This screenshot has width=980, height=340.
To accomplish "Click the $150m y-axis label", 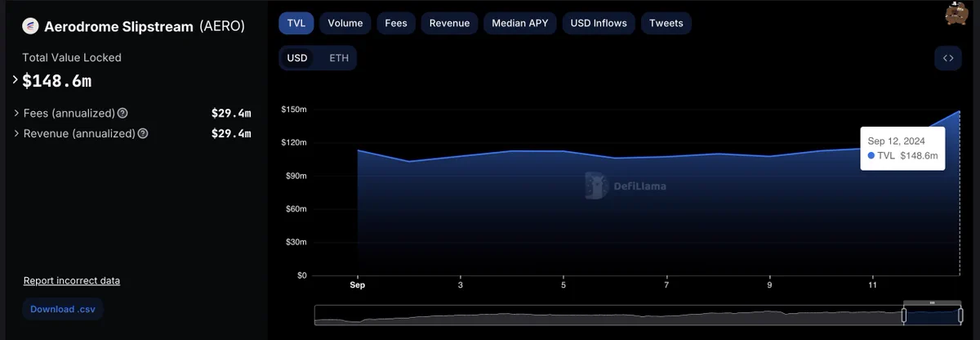I will (x=294, y=110).
